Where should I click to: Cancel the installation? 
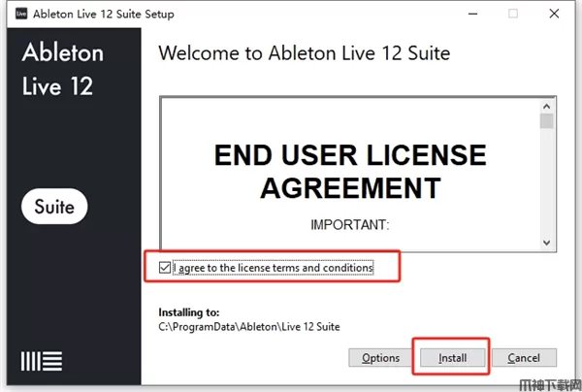tap(524, 358)
